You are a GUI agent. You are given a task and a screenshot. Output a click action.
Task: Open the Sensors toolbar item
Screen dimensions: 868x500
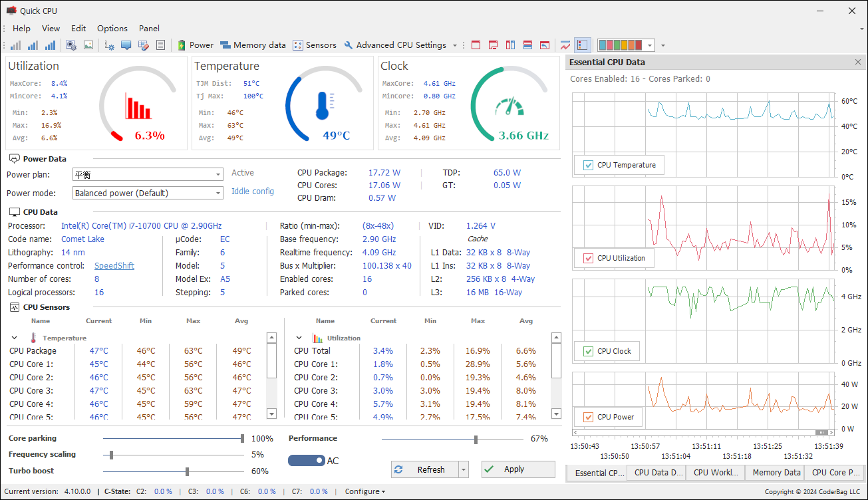[315, 45]
